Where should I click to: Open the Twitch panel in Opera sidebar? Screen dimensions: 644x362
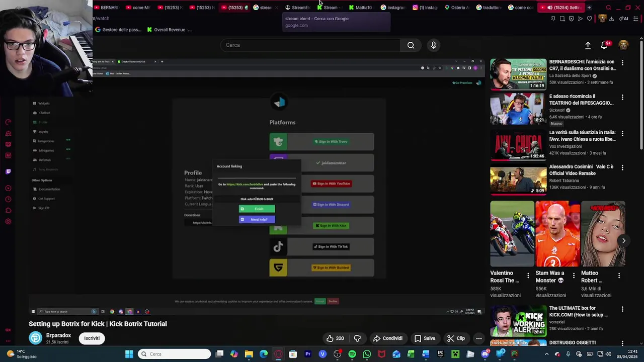coord(8,171)
